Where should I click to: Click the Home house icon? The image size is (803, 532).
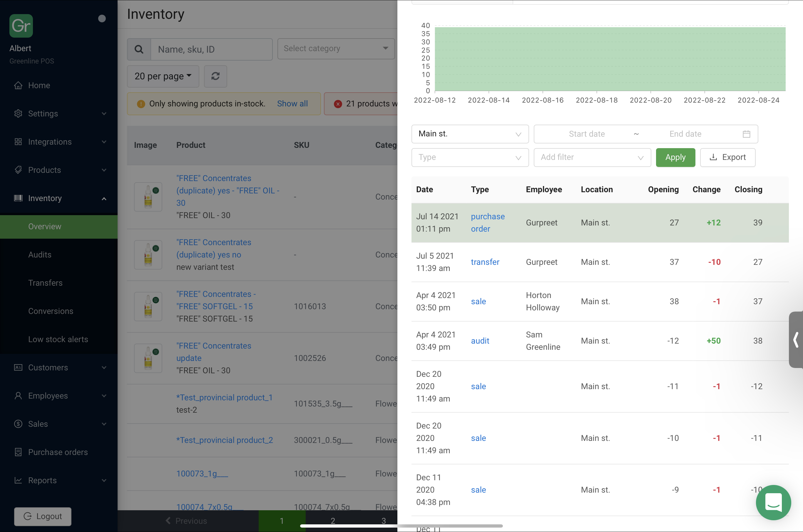pyautogui.click(x=18, y=85)
